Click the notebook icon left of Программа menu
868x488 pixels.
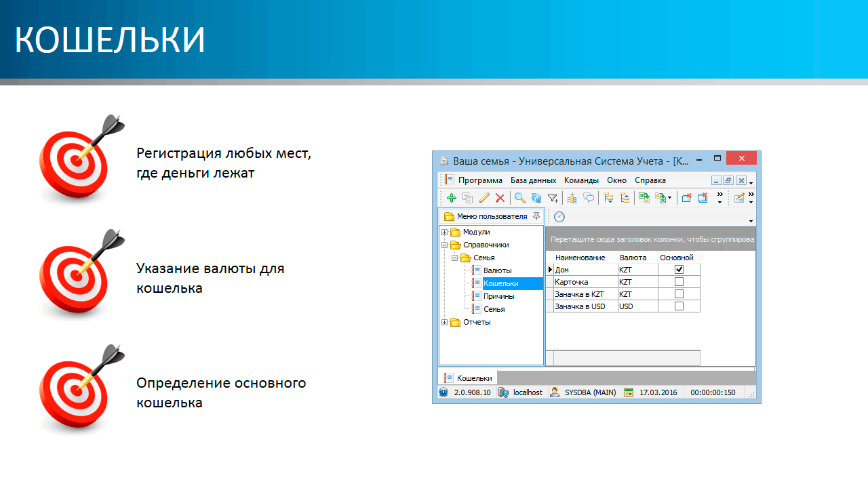450,180
